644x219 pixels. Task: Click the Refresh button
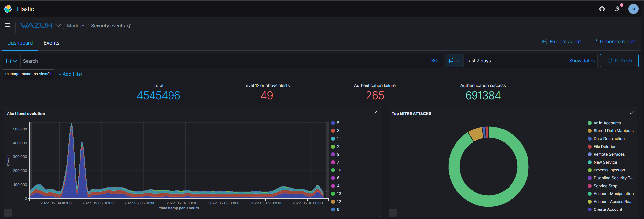click(x=619, y=61)
